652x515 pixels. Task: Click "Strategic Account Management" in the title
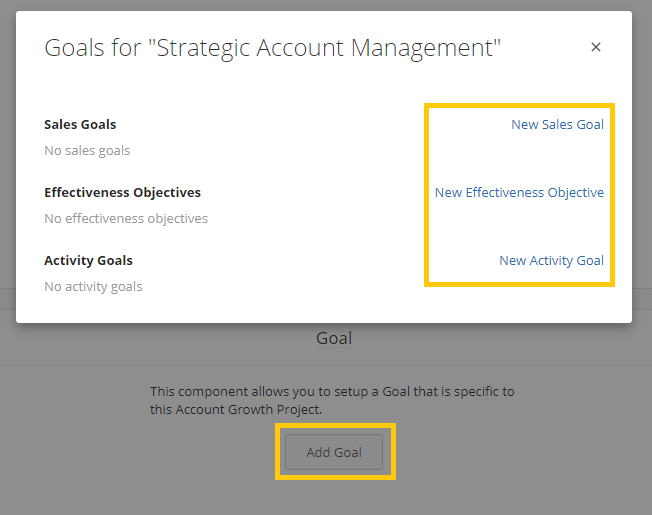(323, 47)
